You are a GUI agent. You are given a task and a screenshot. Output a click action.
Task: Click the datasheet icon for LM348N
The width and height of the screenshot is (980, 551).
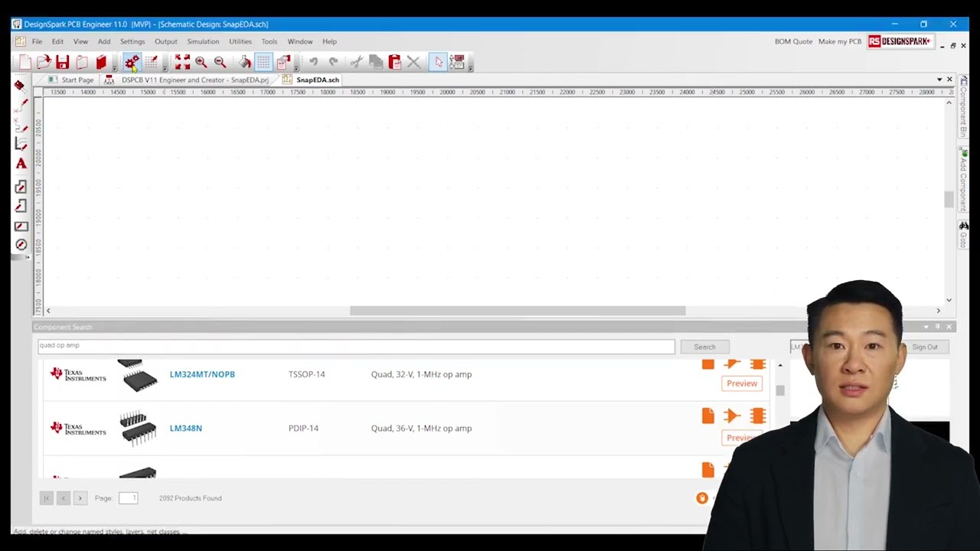708,416
